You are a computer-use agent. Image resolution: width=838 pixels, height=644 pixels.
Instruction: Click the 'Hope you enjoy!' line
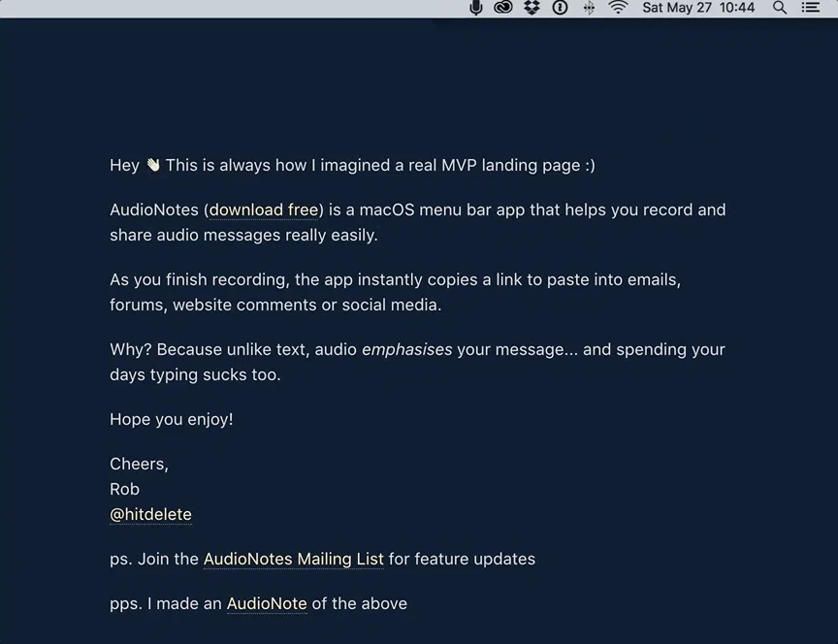(172, 420)
